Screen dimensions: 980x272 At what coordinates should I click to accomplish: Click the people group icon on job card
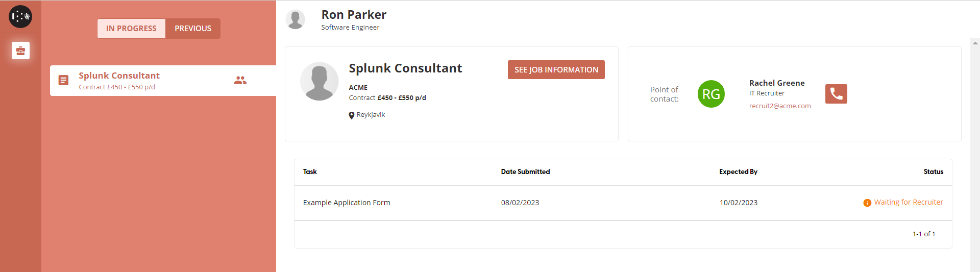[240, 80]
